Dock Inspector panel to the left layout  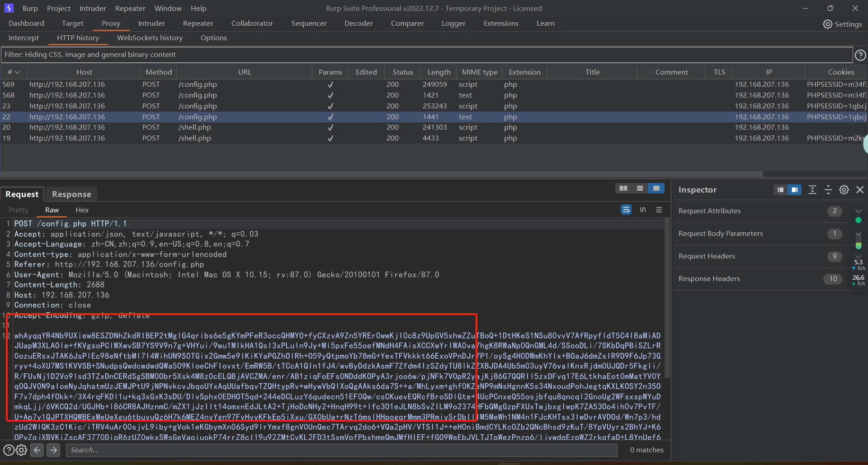coord(780,190)
